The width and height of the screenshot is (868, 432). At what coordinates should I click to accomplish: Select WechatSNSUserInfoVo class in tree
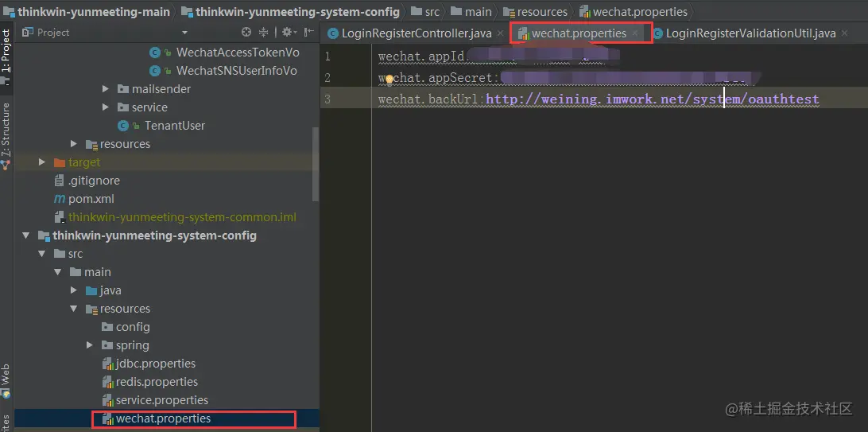[x=236, y=71]
